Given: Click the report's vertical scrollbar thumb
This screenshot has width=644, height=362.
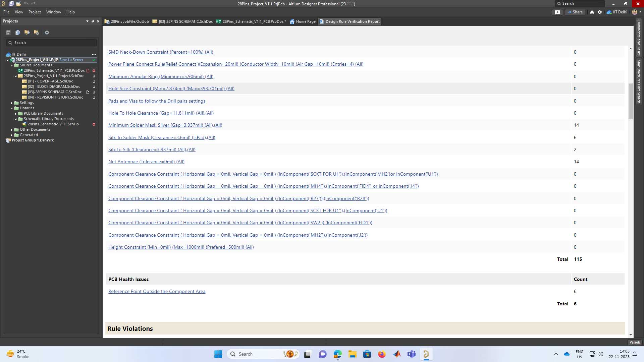Looking at the screenshot, I should [x=631, y=101].
